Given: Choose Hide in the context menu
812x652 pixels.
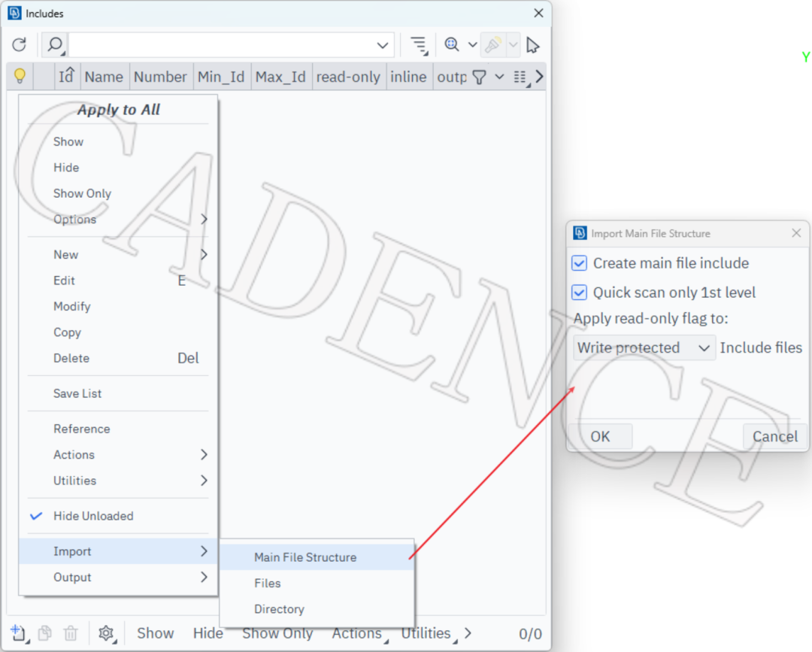Looking at the screenshot, I should [118, 168].
